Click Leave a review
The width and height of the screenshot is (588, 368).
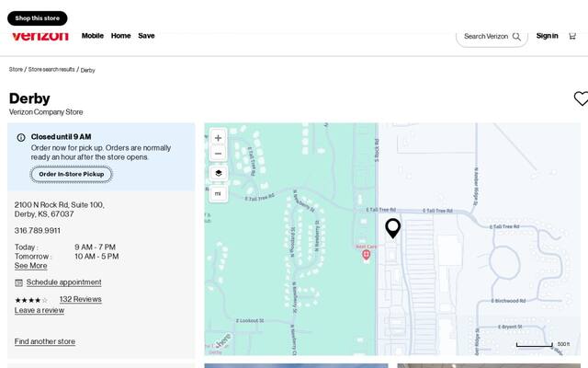[x=40, y=310]
